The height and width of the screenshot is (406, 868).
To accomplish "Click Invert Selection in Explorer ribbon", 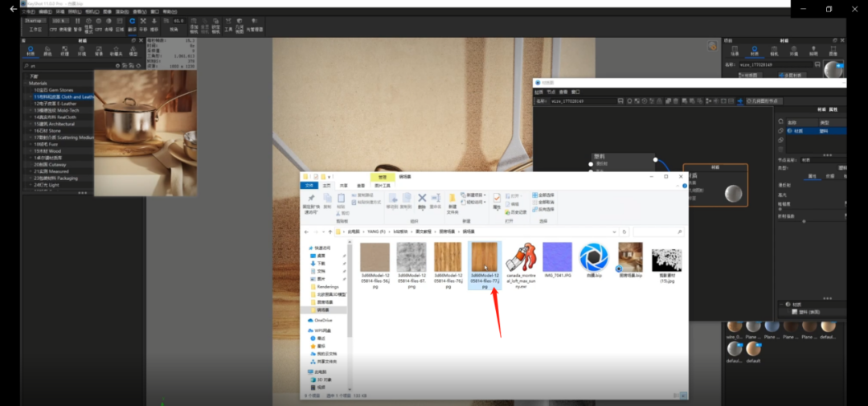I will coord(542,209).
